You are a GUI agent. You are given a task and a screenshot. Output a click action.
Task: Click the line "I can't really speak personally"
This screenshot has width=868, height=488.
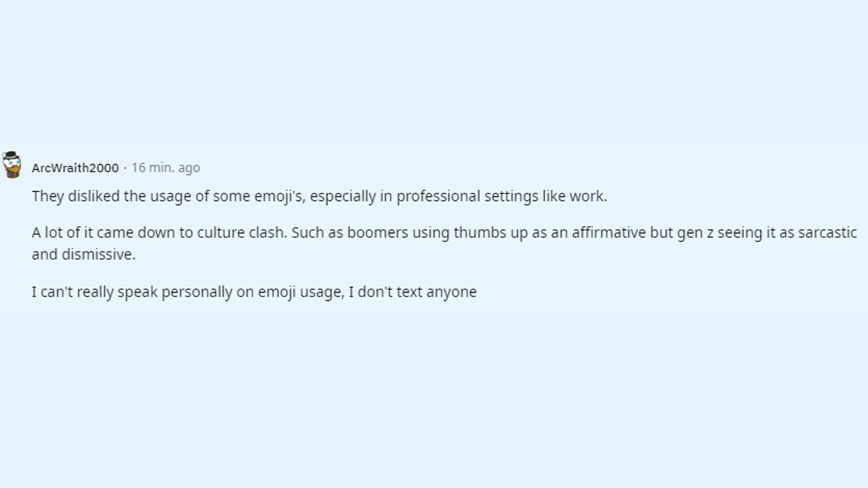254,293
